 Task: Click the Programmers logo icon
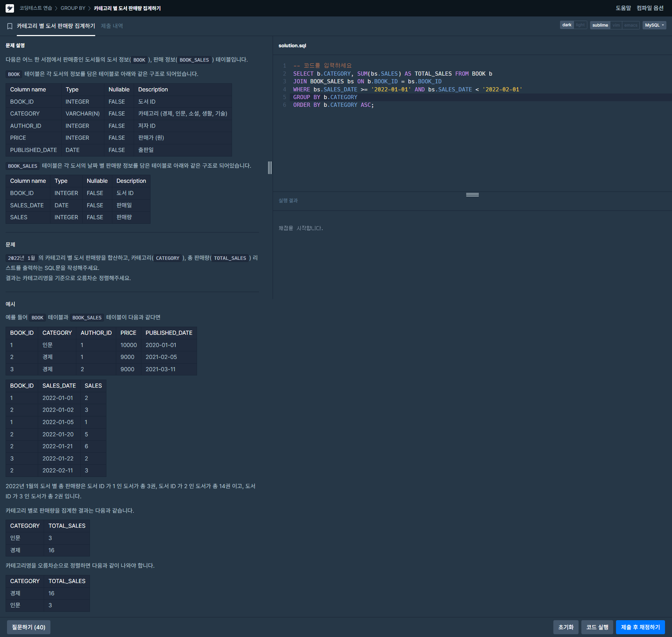point(10,8)
